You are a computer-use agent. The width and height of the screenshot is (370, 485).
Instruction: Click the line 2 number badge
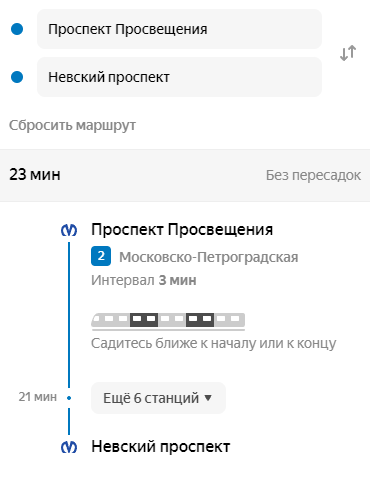click(101, 256)
